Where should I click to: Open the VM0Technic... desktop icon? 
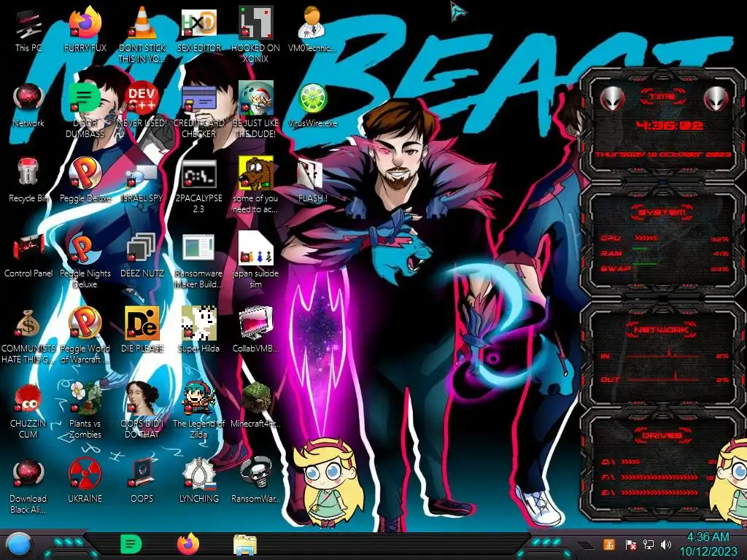coord(312,29)
